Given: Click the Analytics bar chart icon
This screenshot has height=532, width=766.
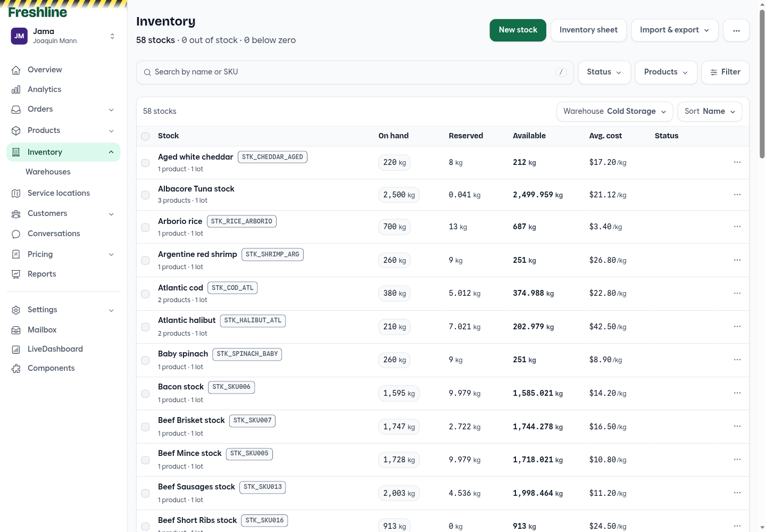Looking at the screenshot, I should (16, 89).
